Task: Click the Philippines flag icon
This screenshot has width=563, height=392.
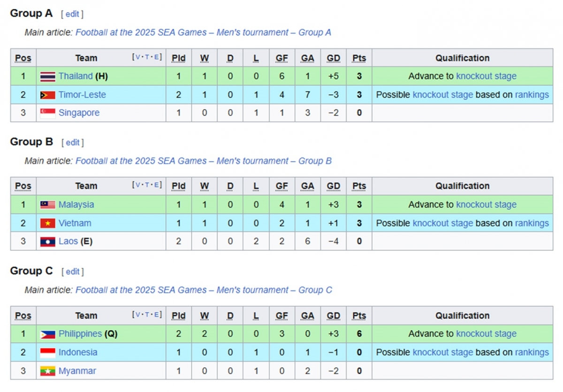Action: (48, 334)
